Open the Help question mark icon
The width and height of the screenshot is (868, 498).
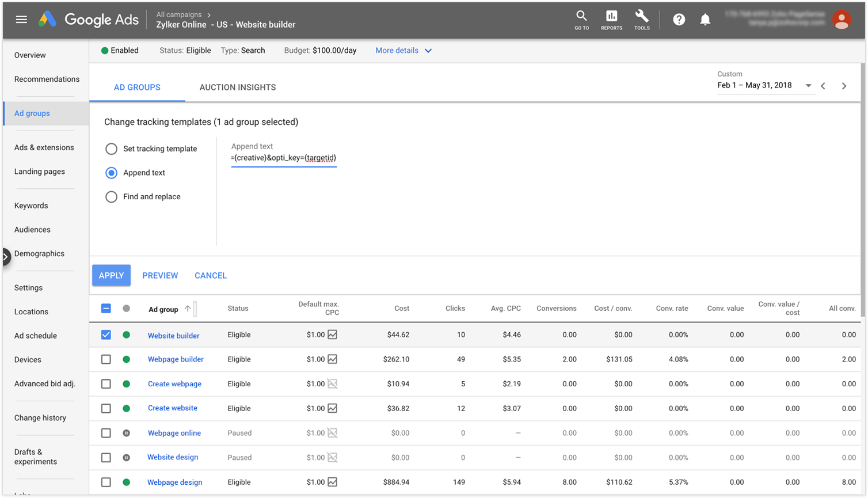[679, 20]
